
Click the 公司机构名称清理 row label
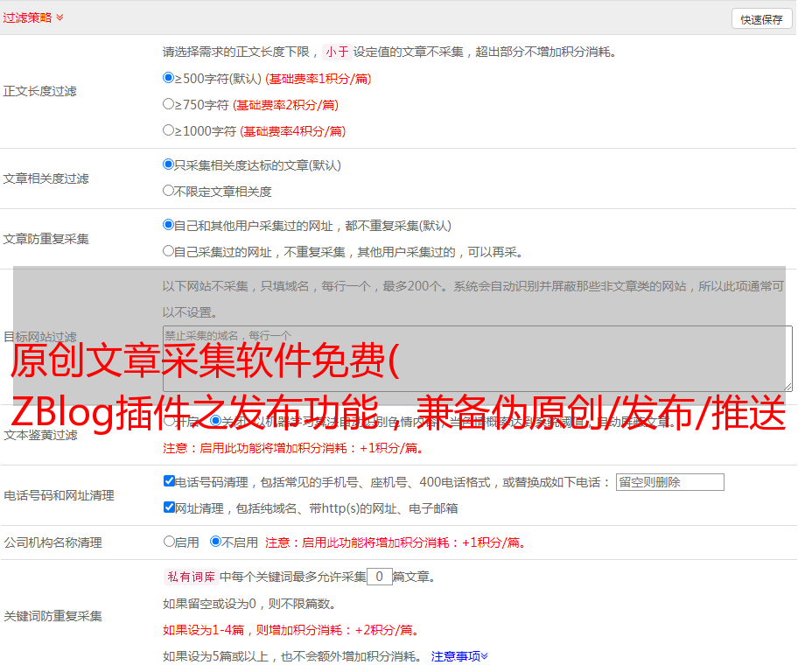coord(52,542)
